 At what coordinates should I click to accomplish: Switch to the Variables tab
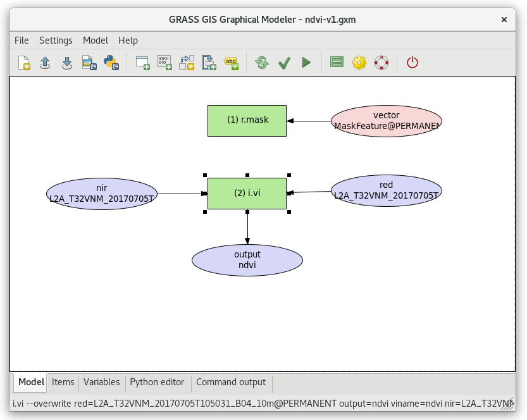tap(101, 383)
